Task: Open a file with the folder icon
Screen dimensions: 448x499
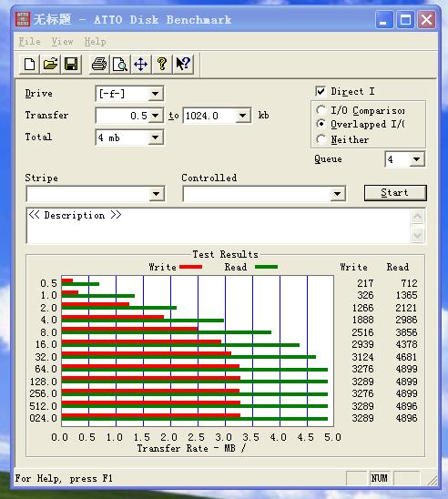Action: coord(50,65)
